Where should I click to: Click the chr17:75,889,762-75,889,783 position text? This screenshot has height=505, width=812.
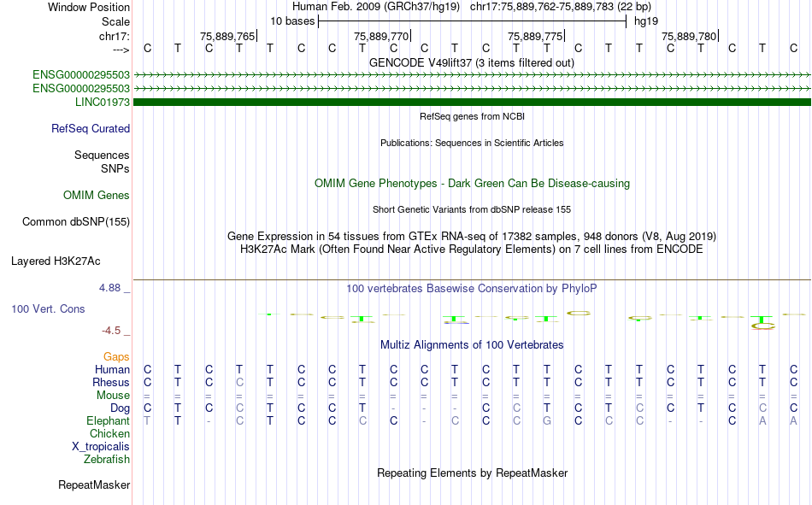542,7
